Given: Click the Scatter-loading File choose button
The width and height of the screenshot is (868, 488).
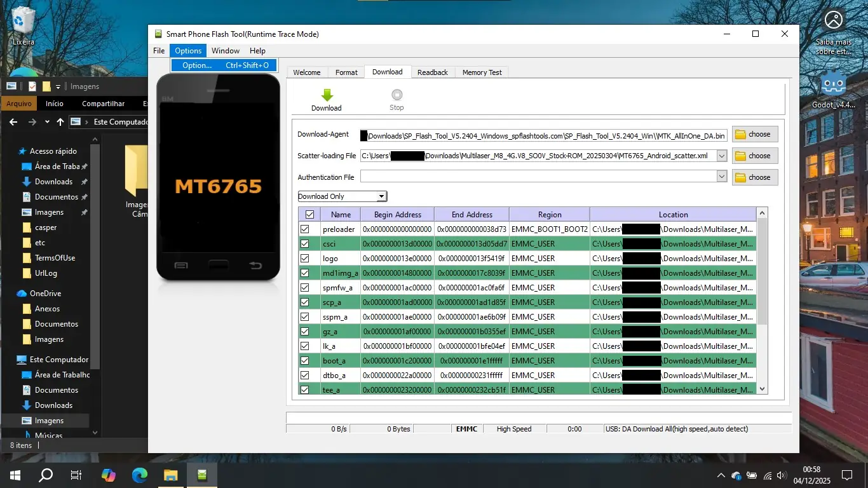Looking at the screenshot, I should pyautogui.click(x=754, y=156).
